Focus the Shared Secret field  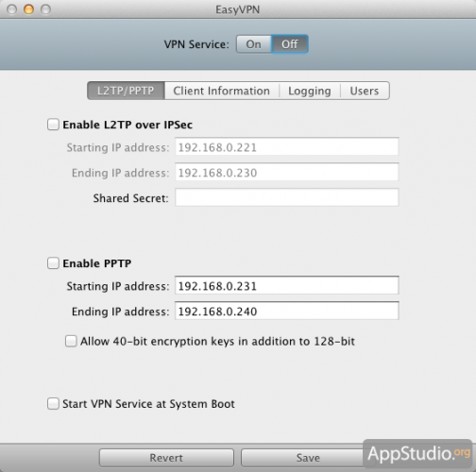tap(287, 197)
